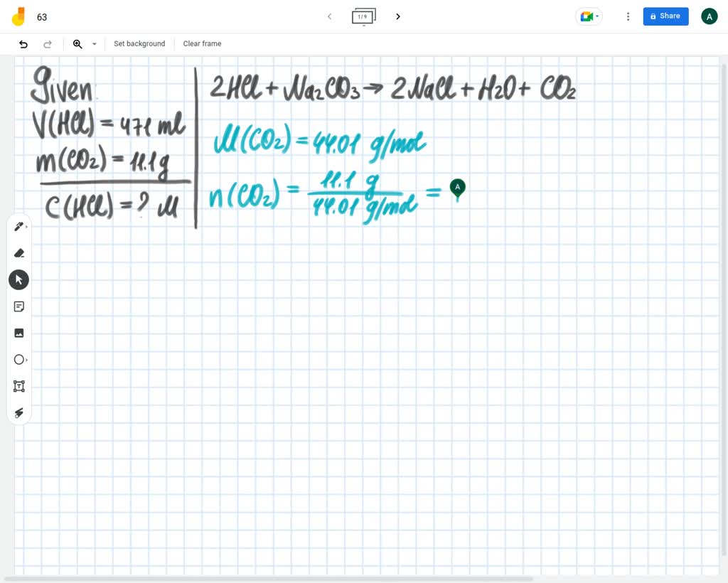Screen dimensions: 728x583
Task: Open the zoom options dropdown
Action: point(94,43)
